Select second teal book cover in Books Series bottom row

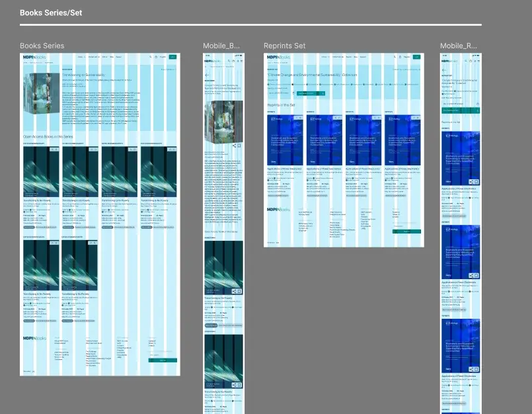[80, 265]
